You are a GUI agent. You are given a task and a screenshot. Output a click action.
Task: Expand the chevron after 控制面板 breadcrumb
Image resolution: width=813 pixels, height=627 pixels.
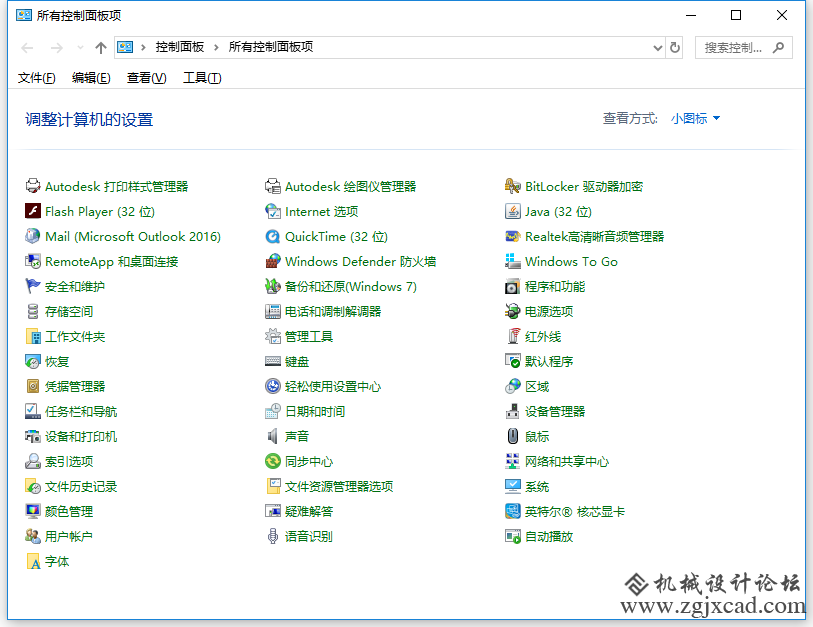point(216,48)
